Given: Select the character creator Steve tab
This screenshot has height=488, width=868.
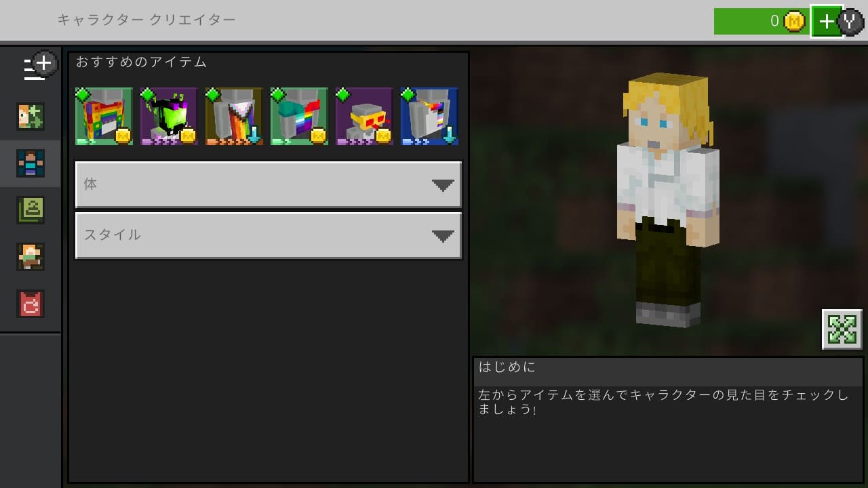Looking at the screenshot, I should [31, 163].
